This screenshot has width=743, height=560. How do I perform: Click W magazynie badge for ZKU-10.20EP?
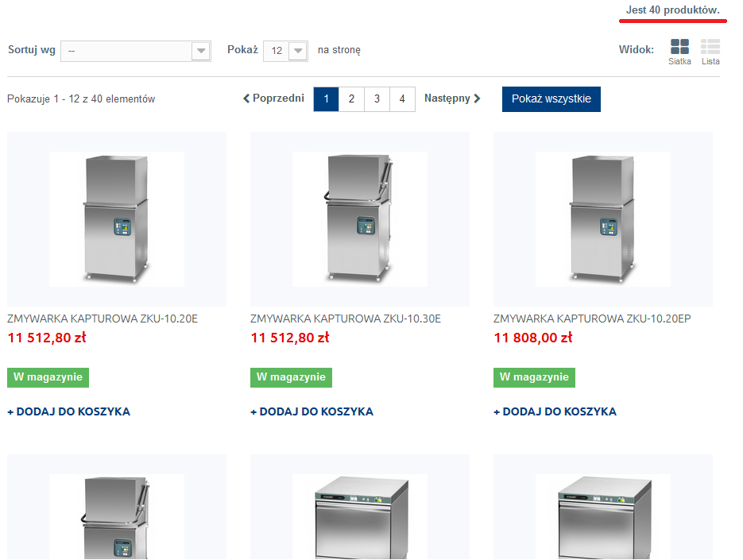click(534, 377)
